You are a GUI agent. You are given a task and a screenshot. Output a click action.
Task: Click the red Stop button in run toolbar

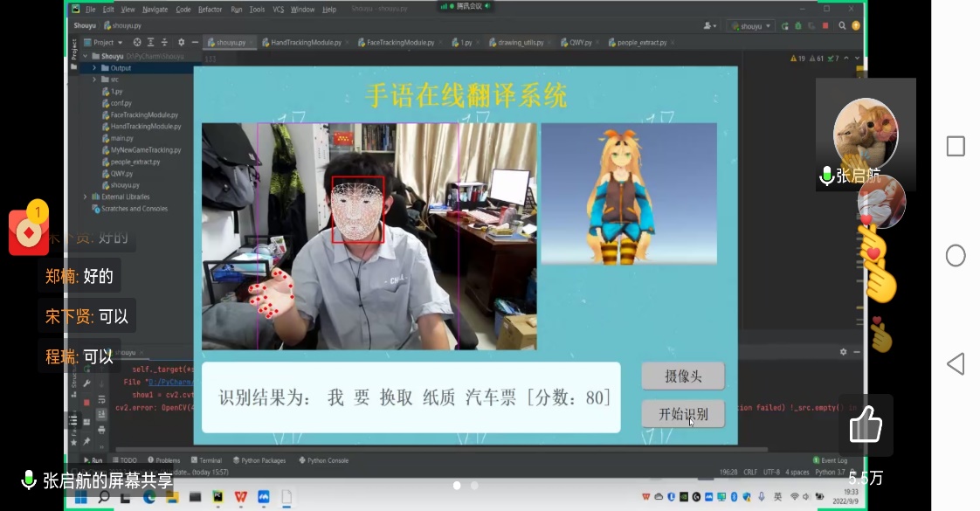click(86, 403)
